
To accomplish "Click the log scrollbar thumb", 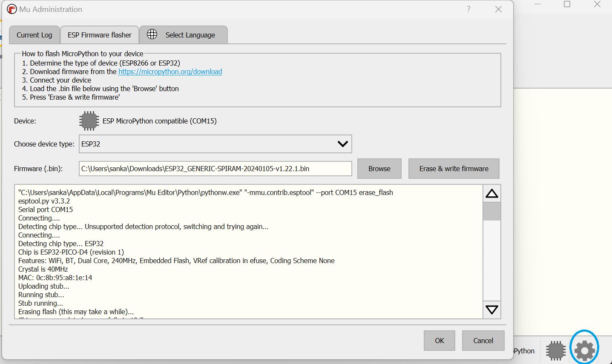I will click(x=492, y=212).
